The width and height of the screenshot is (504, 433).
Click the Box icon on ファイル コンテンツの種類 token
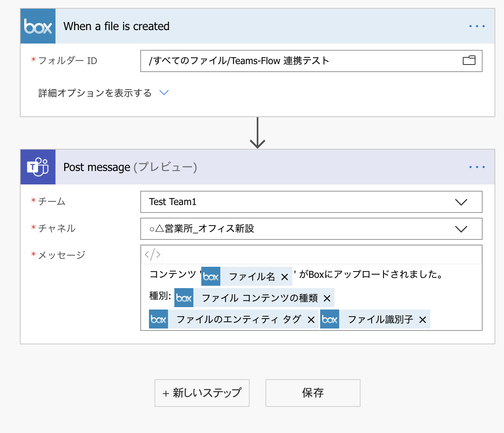[183, 298]
